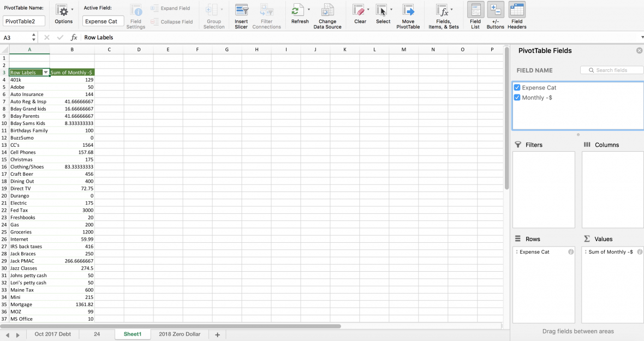Uncheck the Expense Cat field
This screenshot has height=341, width=644.
517,87
